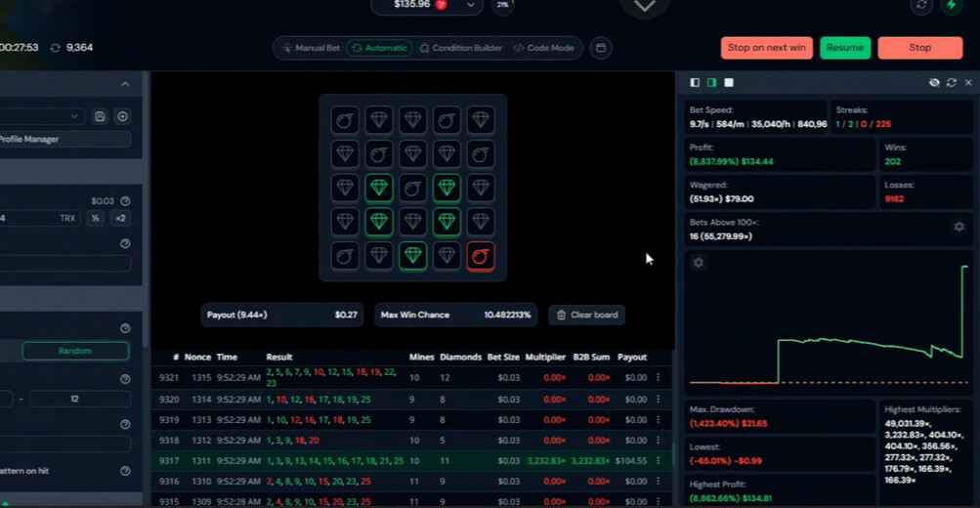
Task: Click the red mine tile on the board
Action: pyautogui.click(x=480, y=256)
